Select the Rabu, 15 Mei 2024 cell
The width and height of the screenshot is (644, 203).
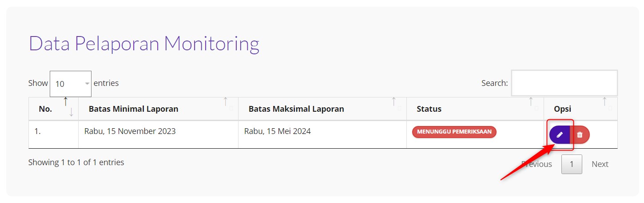278,131
